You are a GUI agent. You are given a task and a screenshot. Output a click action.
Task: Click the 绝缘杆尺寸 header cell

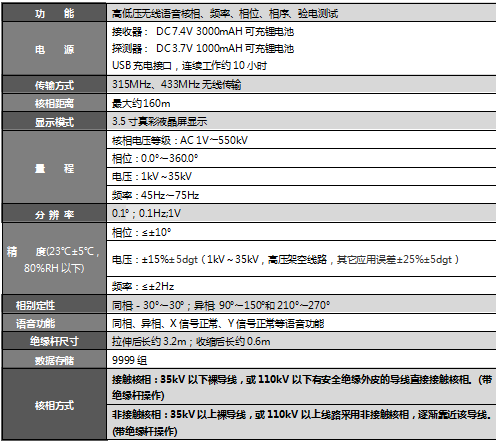tap(54, 341)
